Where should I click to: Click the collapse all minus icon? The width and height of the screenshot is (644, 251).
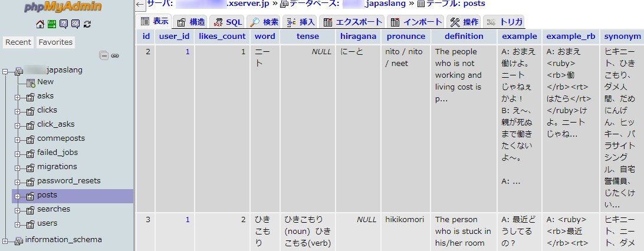click(104, 55)
